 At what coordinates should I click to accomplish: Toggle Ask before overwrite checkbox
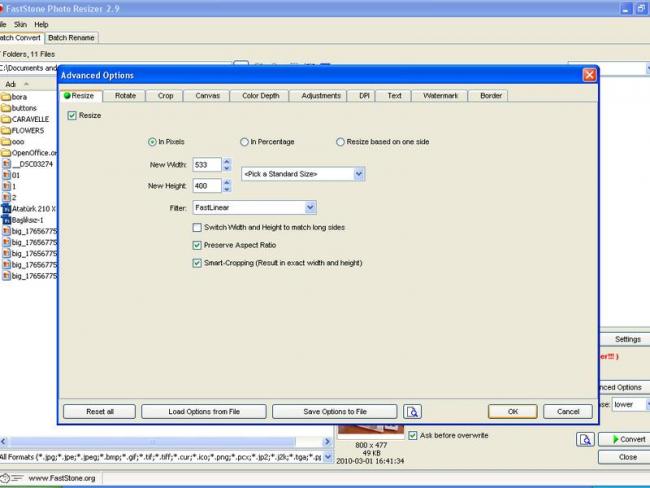click(412, 435)
